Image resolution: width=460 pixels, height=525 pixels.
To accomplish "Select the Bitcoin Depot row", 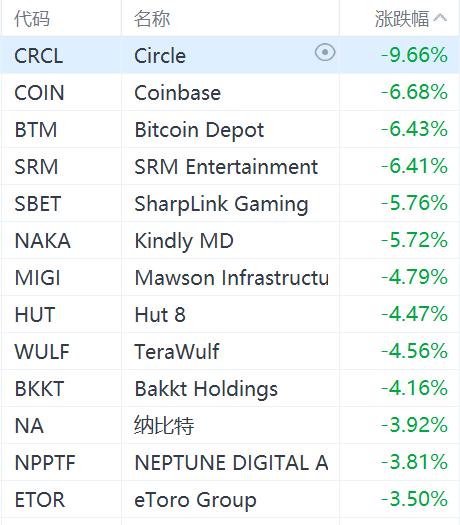I will click(x=230, y=130).
